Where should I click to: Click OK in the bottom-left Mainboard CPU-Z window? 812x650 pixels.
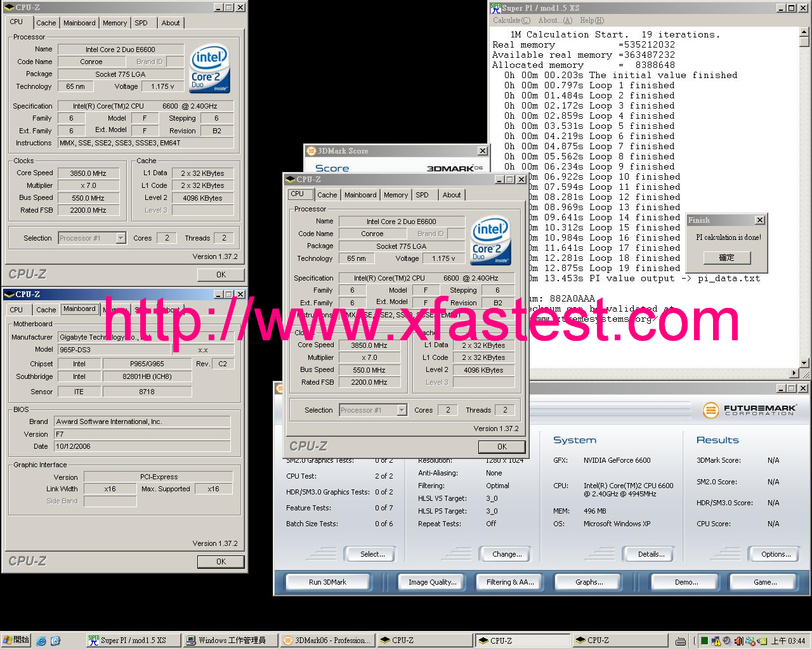pos(221,562)
